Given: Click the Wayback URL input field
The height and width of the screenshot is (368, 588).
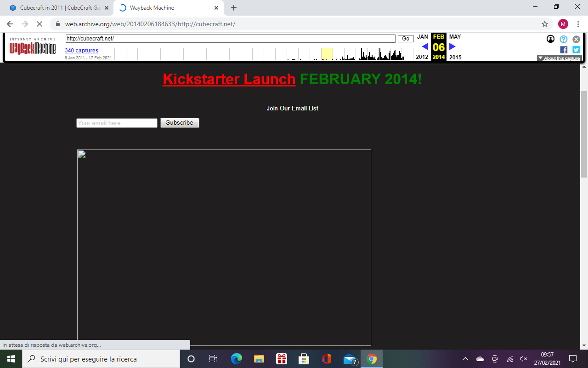Looking at the screenshot, I should coord(230,39).
